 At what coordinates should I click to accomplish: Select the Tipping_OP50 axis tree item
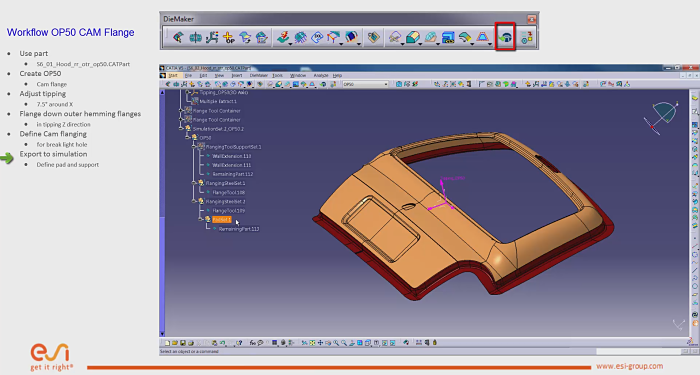(x=224, y=92)
